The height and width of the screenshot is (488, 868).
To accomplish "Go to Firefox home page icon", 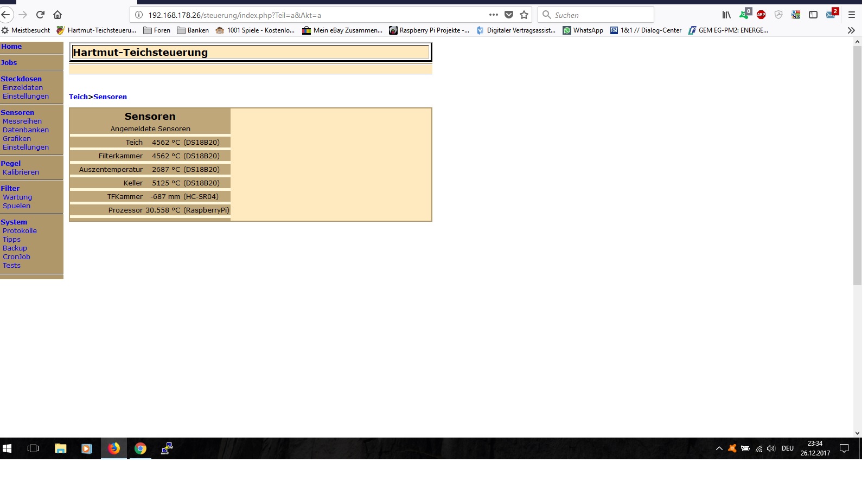I will coord(58,15).
